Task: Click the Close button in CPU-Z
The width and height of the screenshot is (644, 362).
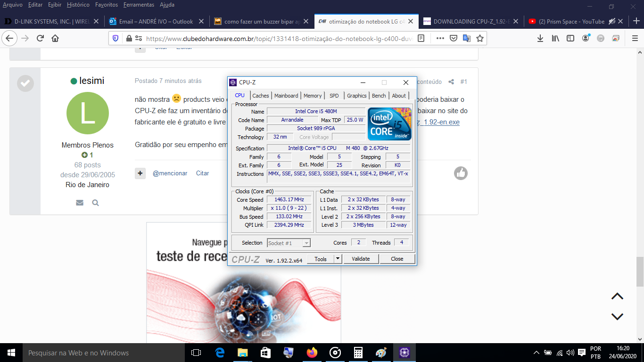Action: click(397, 259)
